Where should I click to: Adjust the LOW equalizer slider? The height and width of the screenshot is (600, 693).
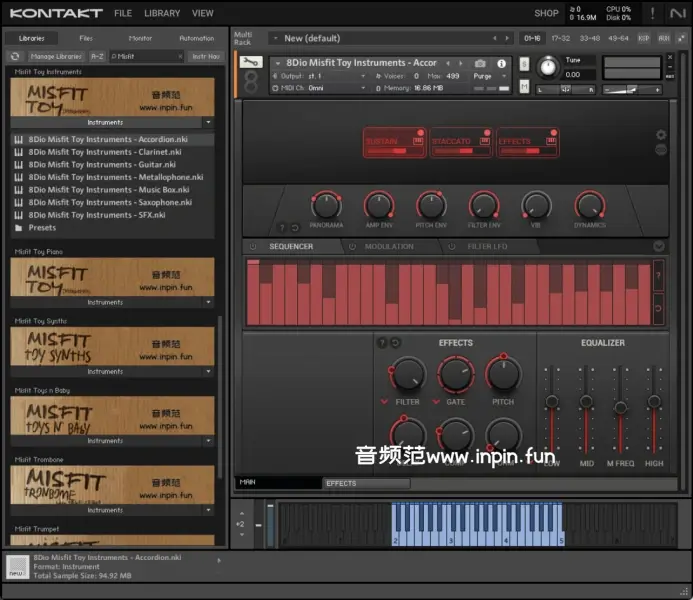(x=551, y=402)
